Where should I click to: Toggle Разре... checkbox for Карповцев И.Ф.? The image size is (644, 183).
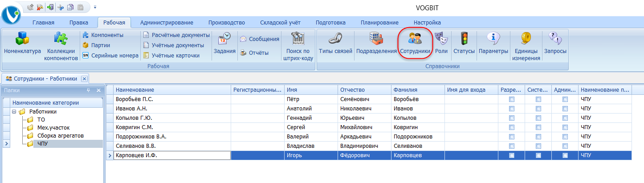point(512,155)
